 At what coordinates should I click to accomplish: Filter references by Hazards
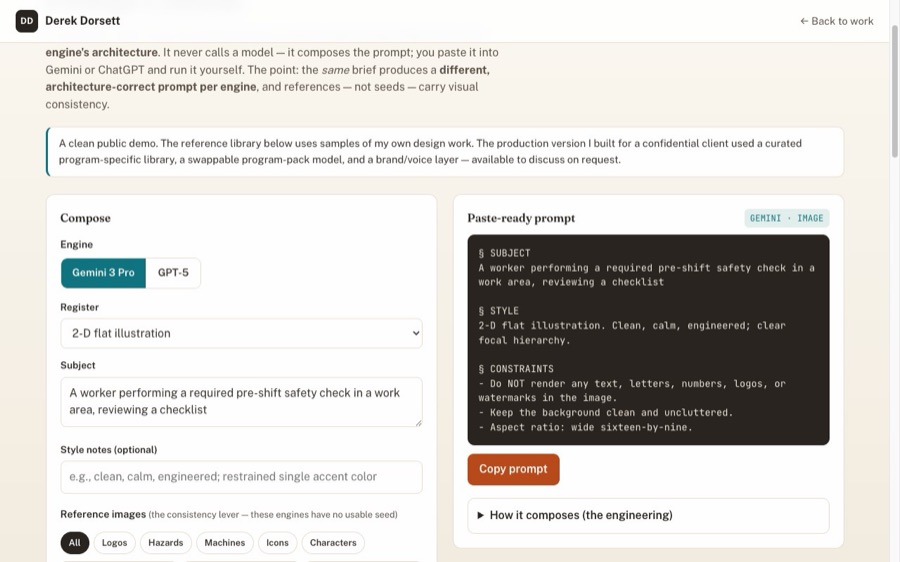click(165, 543)
